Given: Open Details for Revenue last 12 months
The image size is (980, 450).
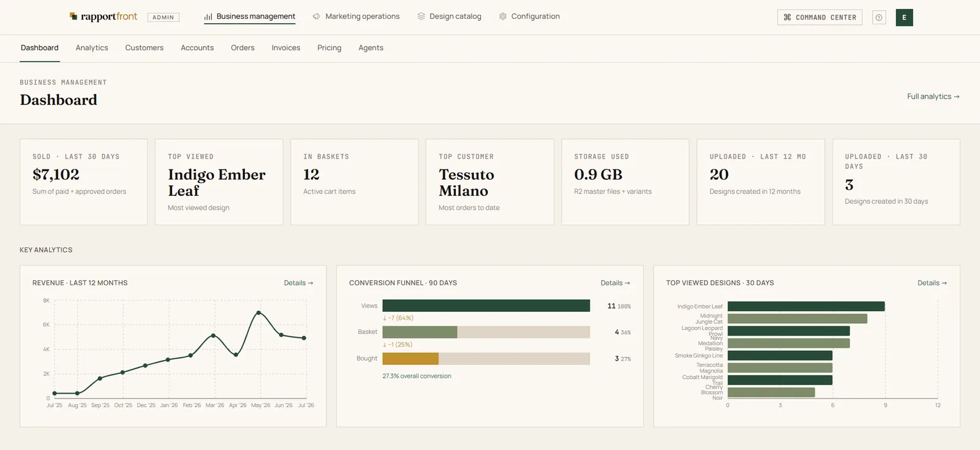Looking at the screenshot, I should pyautogui.click(x=299, y=283).
